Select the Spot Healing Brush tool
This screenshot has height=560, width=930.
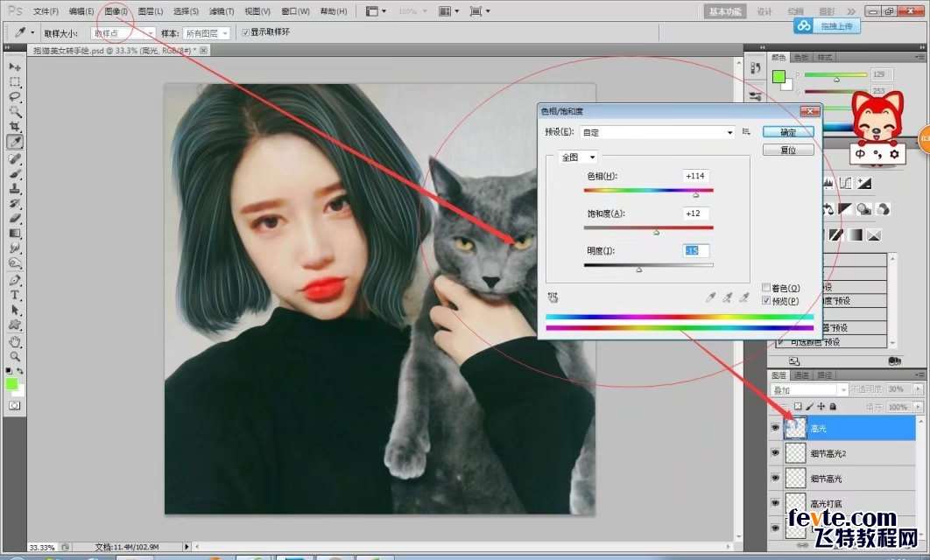tap(15, 159)
